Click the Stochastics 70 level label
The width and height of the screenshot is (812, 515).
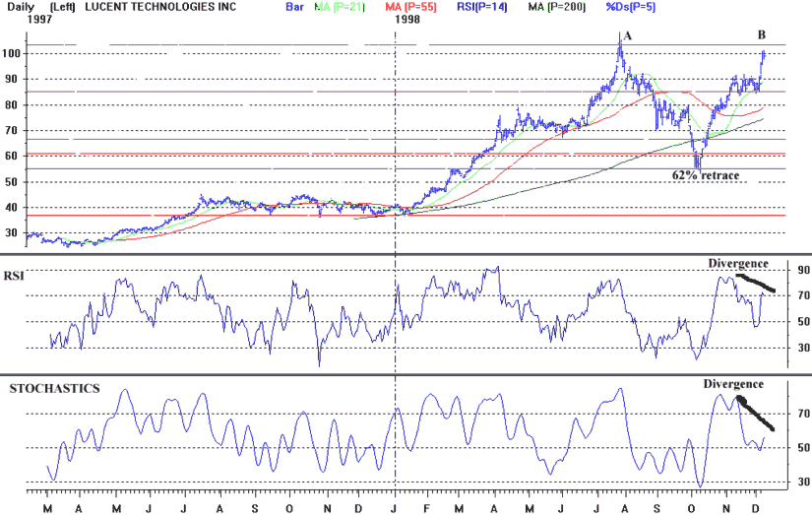coord(804,414)
